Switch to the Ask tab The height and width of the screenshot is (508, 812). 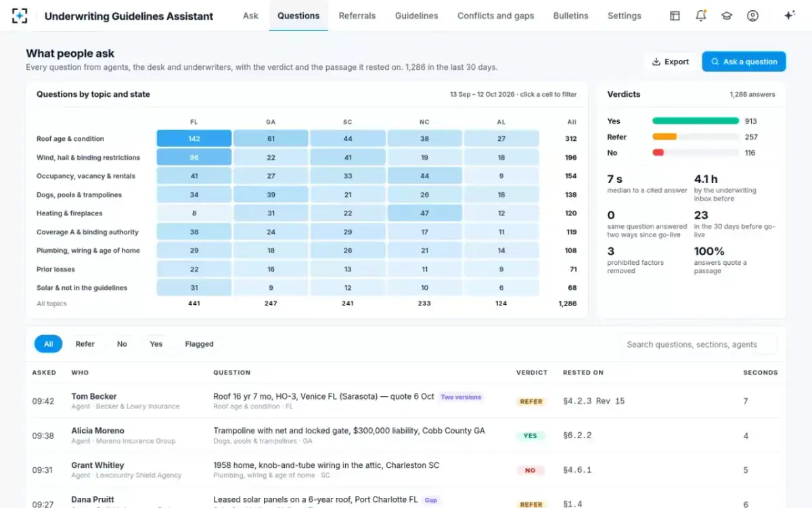tap(250, 16)
